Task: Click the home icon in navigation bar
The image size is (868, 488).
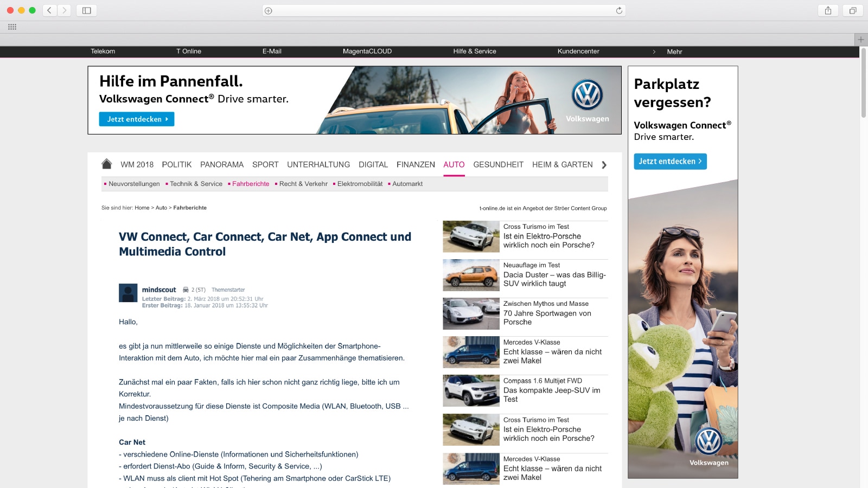Action: coord(106,164)
